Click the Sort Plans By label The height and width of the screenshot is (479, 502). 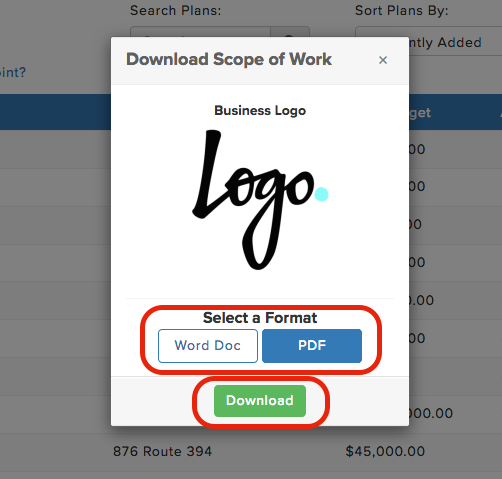pos(402,11)
